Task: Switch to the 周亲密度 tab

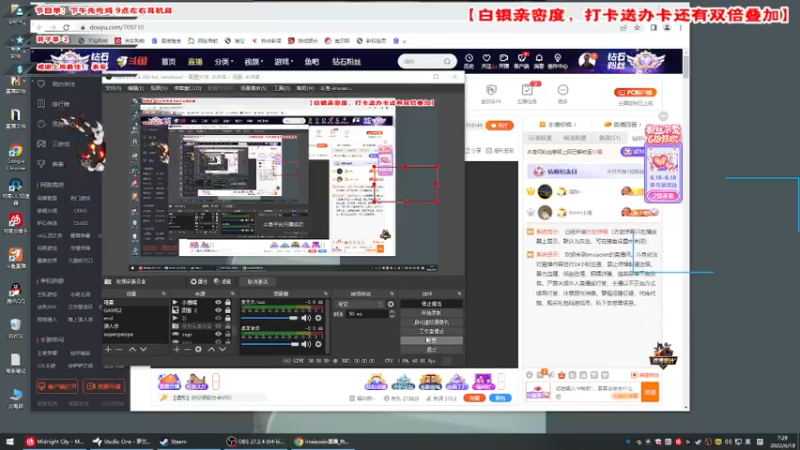Action: [574, 138]
